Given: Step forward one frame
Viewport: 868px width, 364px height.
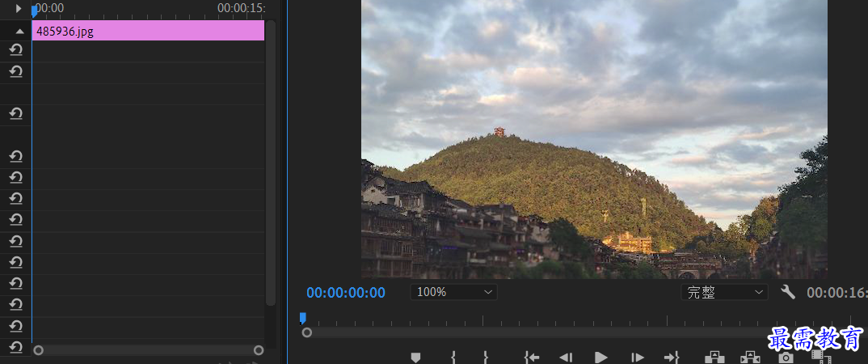Looking at the screenshot, I should tap(638, 358).
